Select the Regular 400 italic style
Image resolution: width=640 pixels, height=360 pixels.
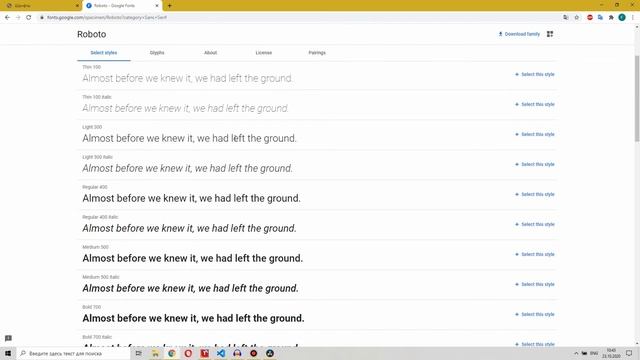click(x=535, y=224)
